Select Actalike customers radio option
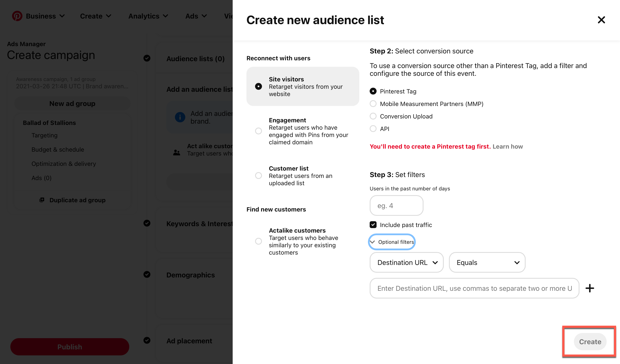Screen dimensions: 620x364 click(x=258, y=241)
